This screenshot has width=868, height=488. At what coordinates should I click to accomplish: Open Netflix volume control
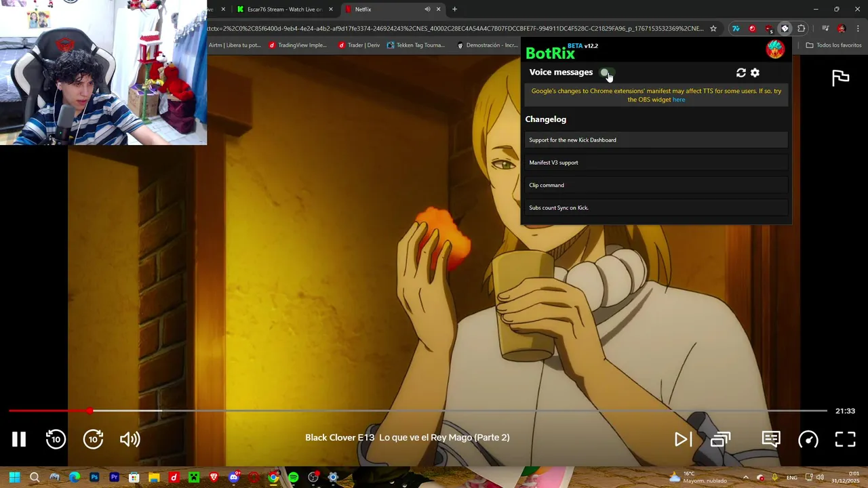point(130,439)
